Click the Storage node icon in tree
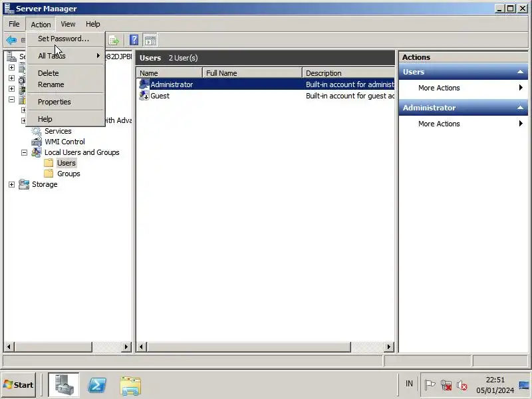The image size is (532, 399). point(24,184)
